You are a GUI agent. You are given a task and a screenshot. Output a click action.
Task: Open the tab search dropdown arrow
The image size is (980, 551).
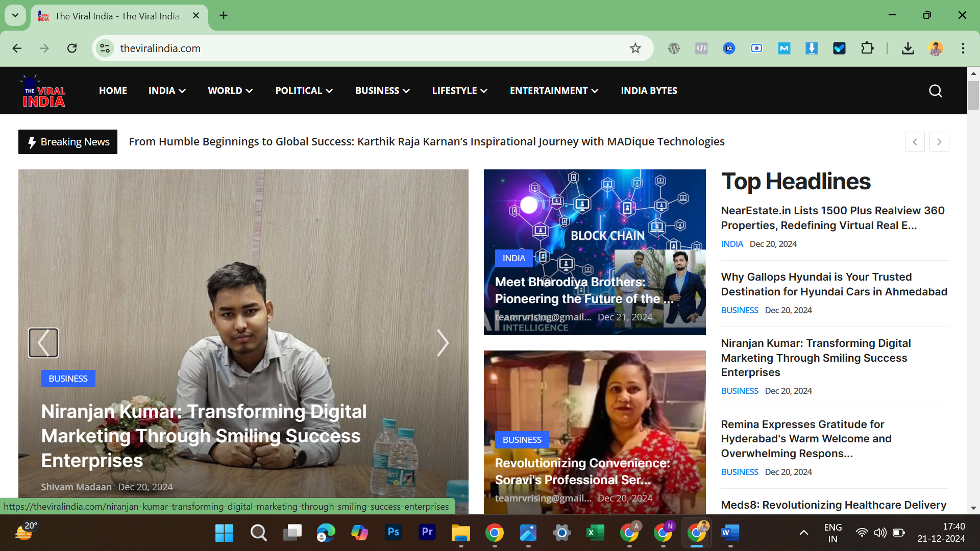click(15, 15)
